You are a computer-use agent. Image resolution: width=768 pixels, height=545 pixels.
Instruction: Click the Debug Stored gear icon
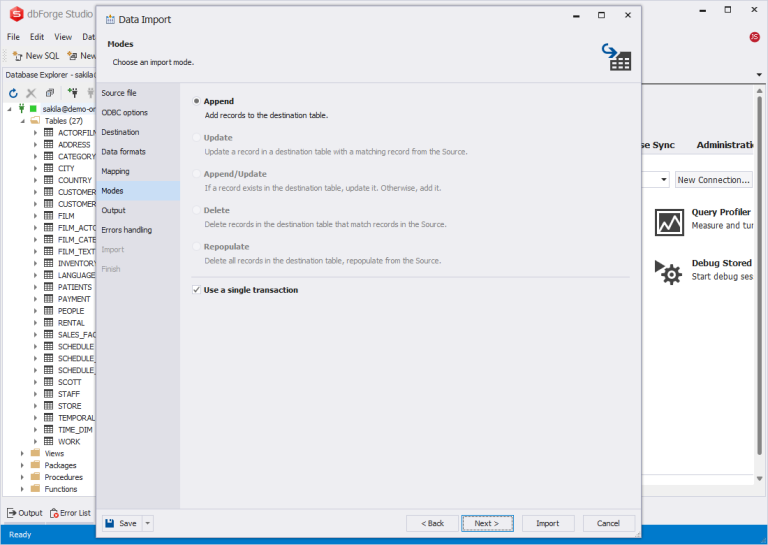669,272
